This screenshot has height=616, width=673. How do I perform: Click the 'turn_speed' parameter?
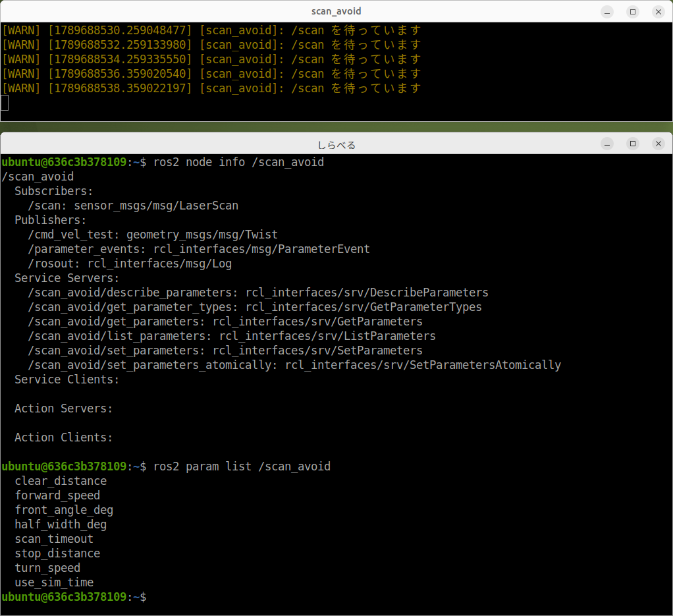[x=47, y=568]
